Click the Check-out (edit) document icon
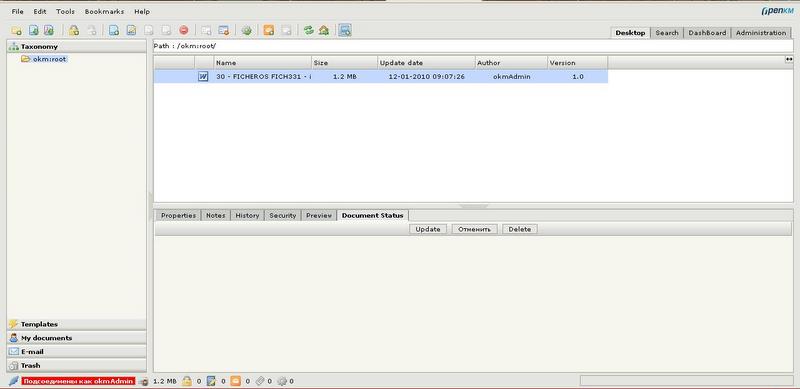This screenshot has width=800, height=389. tap(131, 31)
